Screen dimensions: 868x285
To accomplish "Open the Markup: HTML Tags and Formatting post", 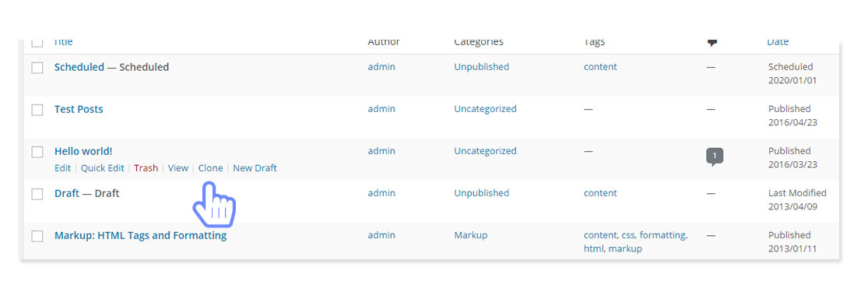I will pyautogui.click(x=141, y=235).
